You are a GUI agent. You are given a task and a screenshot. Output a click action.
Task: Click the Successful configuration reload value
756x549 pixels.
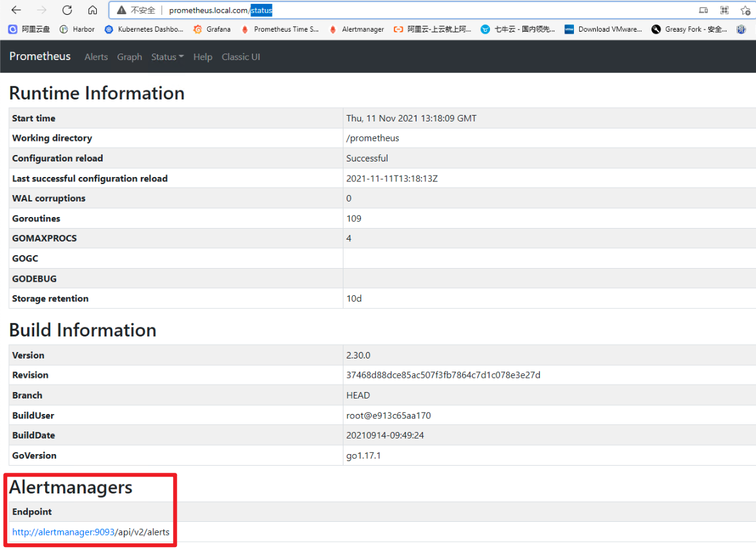(367, 158)
